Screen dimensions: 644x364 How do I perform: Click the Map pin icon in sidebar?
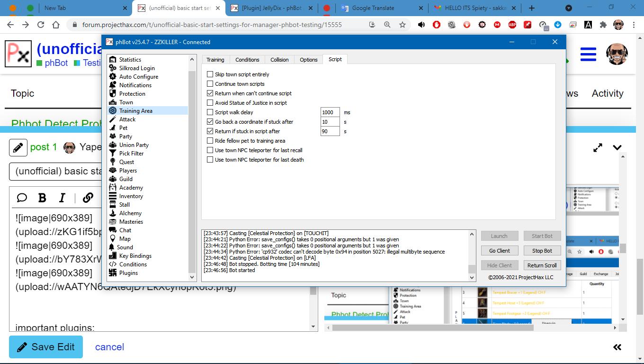[x=113, y=239]
